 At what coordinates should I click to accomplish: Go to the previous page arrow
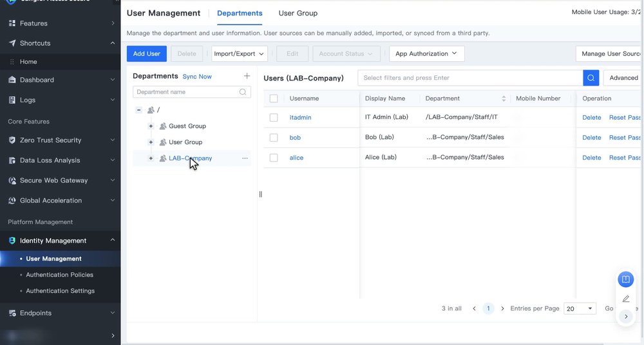(x=474, y=308)
